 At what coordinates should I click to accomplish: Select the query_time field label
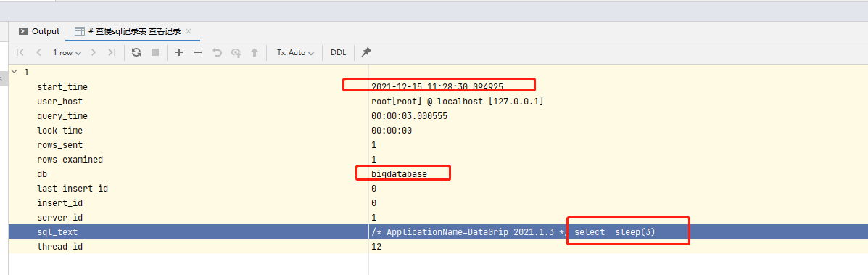(x=62, y=116)
